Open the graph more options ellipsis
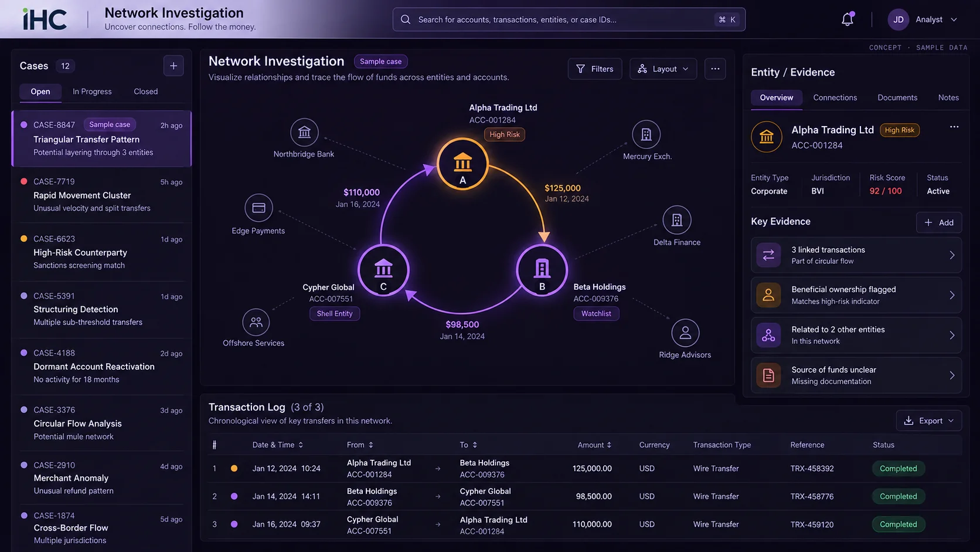Viewport: 980px width, 552px height. point(715,69)
